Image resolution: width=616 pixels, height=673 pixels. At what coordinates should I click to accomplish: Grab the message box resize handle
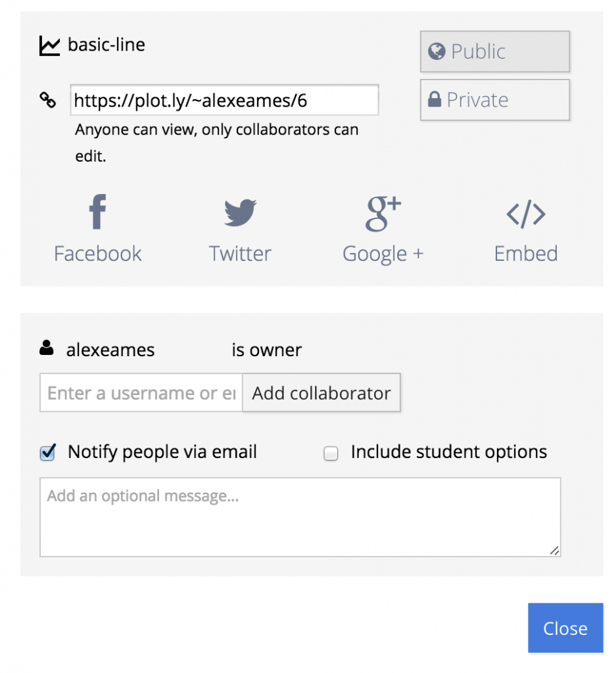click(555, 551)
